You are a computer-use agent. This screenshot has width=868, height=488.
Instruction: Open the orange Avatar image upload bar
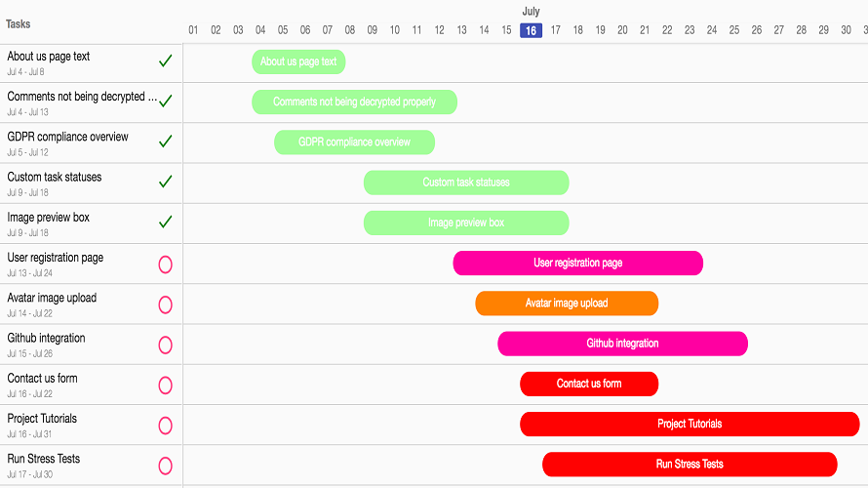point(567,303)
